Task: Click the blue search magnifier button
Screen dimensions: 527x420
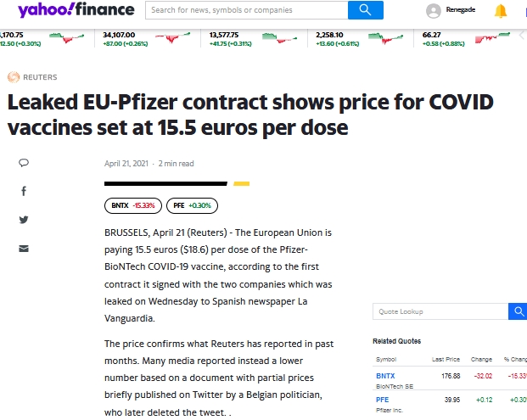Action: [x=366, y=10]
